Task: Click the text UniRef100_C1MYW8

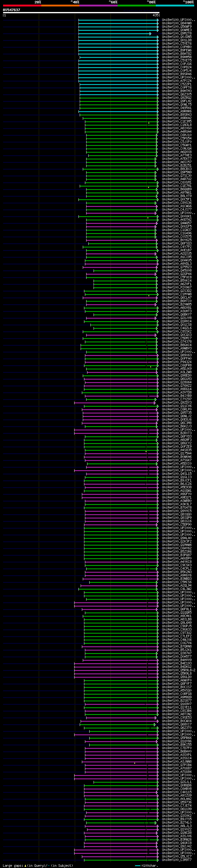Action: pyautogui.click(x=177, y=294)
